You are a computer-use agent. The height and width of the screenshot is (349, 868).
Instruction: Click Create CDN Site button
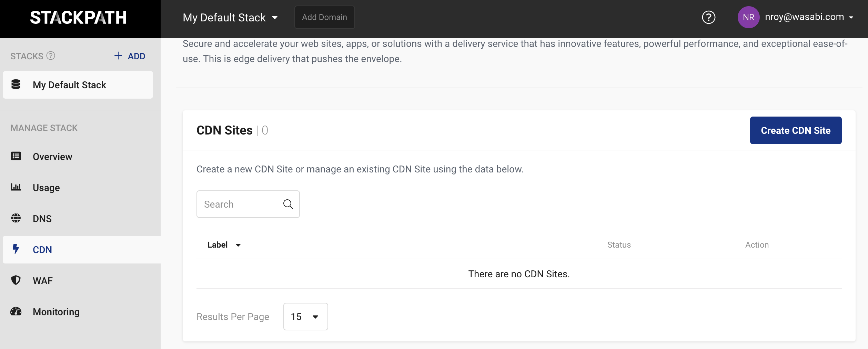(x=796, y=130)
